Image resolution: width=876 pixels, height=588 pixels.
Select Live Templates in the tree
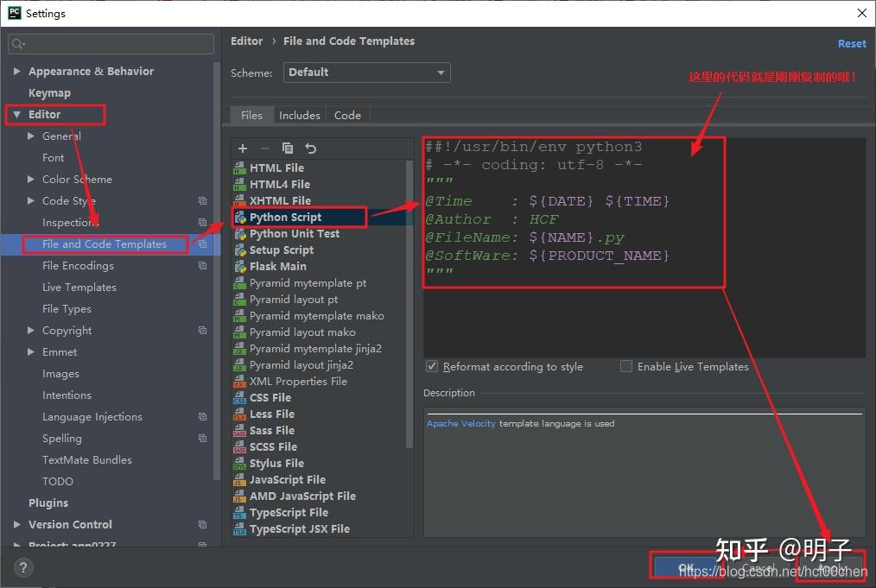click(x=79, y=287)
